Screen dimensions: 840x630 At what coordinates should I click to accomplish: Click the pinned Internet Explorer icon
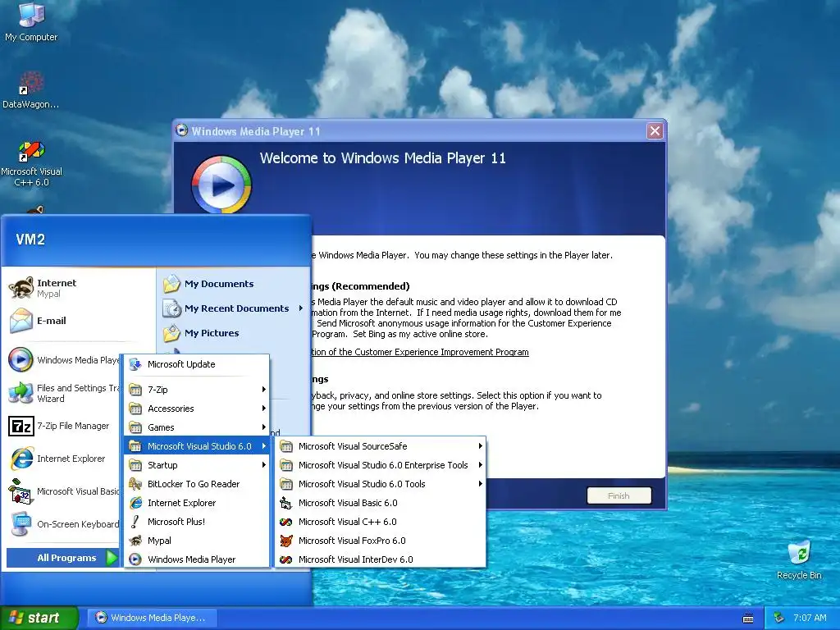(21, 459)
